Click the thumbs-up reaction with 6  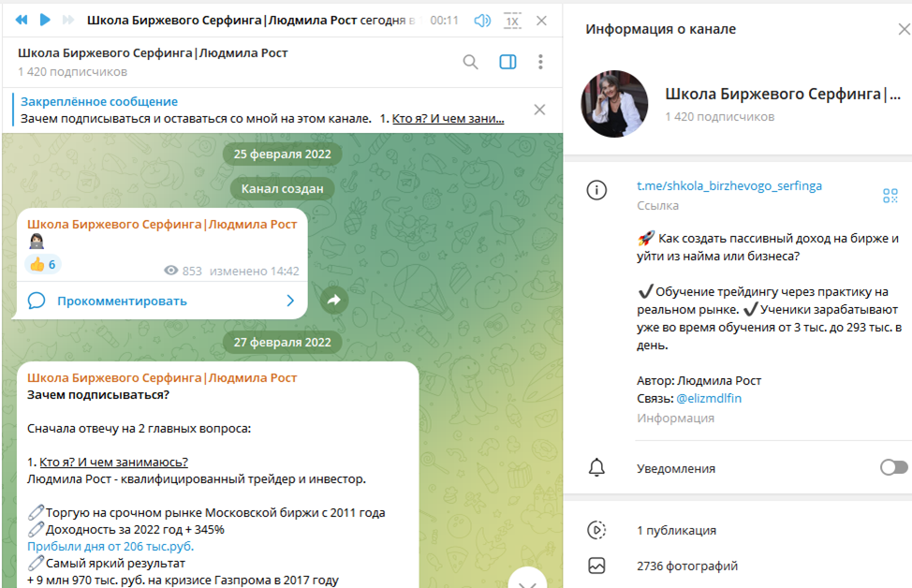(x=42, y=265)
